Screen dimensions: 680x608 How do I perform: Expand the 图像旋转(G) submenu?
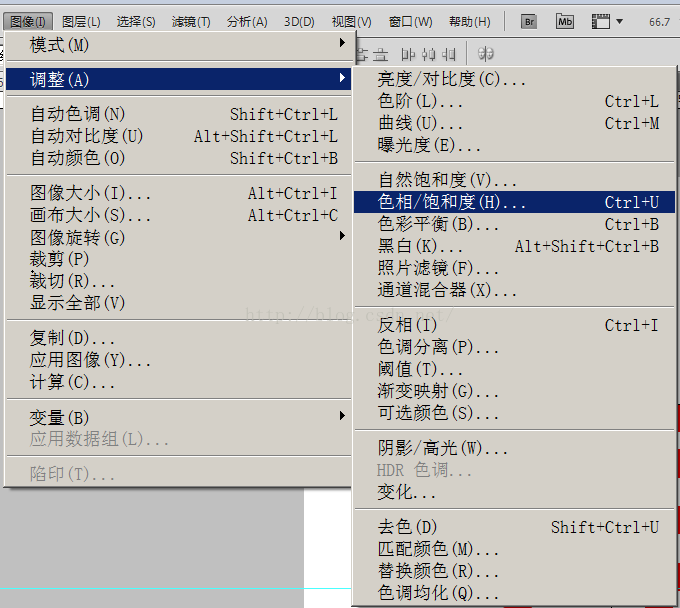point(179,237)
